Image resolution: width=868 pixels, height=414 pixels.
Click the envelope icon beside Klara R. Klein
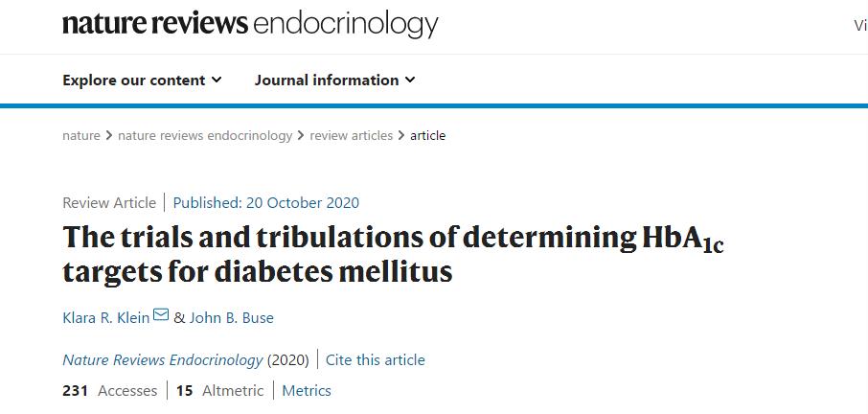161,315
